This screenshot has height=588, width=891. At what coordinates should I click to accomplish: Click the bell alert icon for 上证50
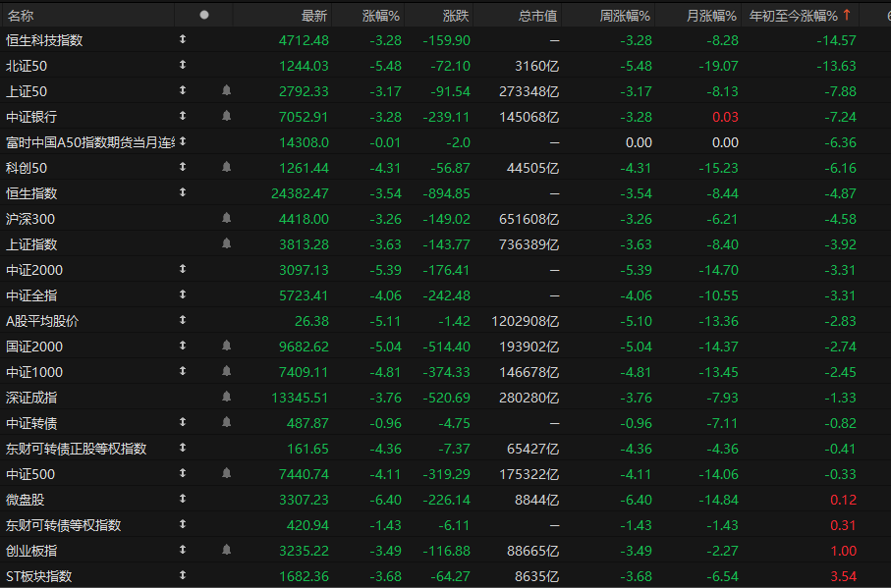[x=226, y=90]
